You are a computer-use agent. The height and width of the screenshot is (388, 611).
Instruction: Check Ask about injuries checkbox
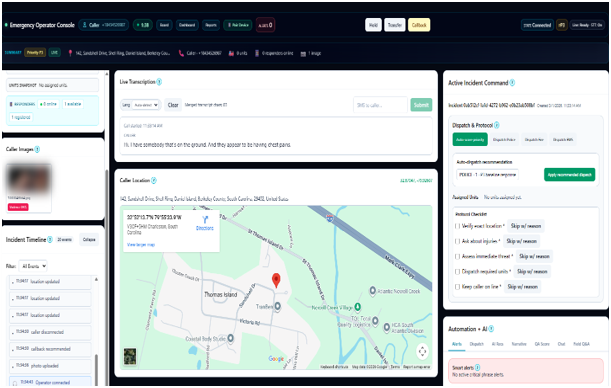pos(457,241)
